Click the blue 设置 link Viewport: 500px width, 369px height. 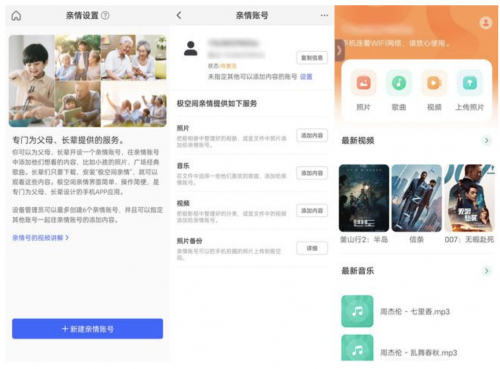(306, 77)
